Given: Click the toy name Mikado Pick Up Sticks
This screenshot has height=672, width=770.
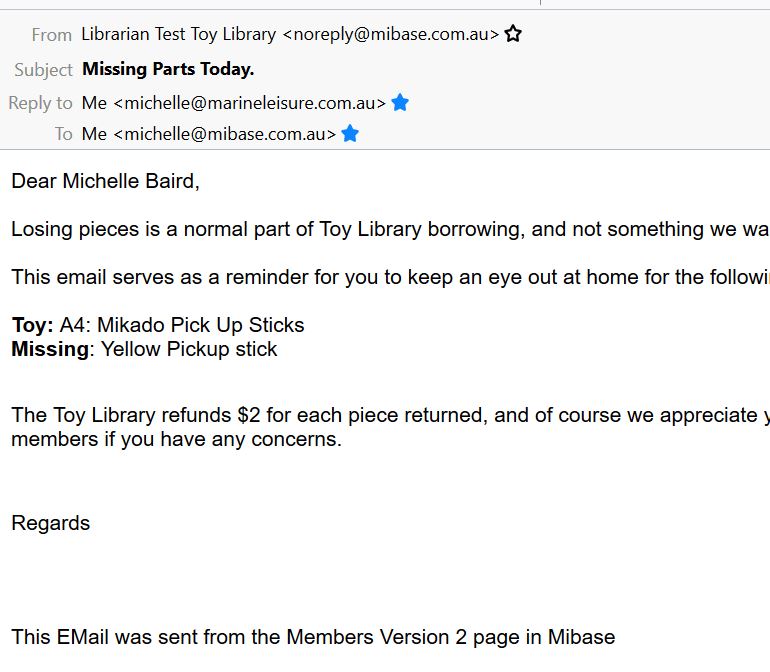Looking at the screenshot, I should (201, 325).
